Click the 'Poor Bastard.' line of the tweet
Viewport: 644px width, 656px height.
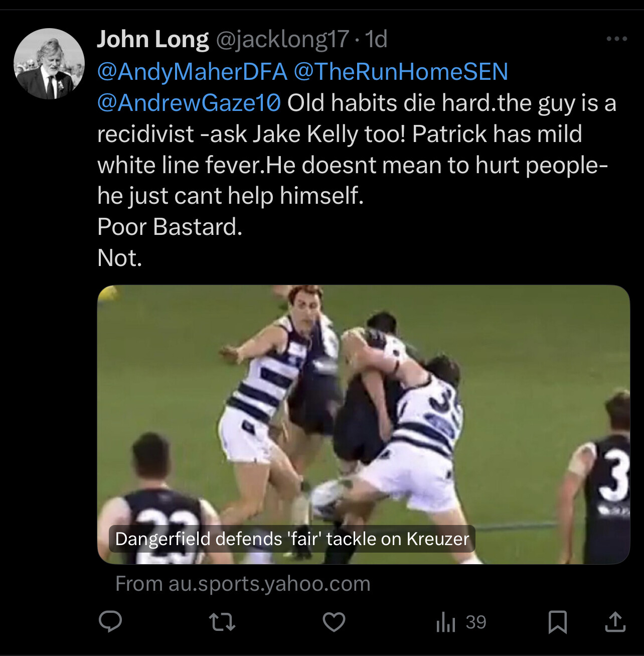tap(170, 227)
